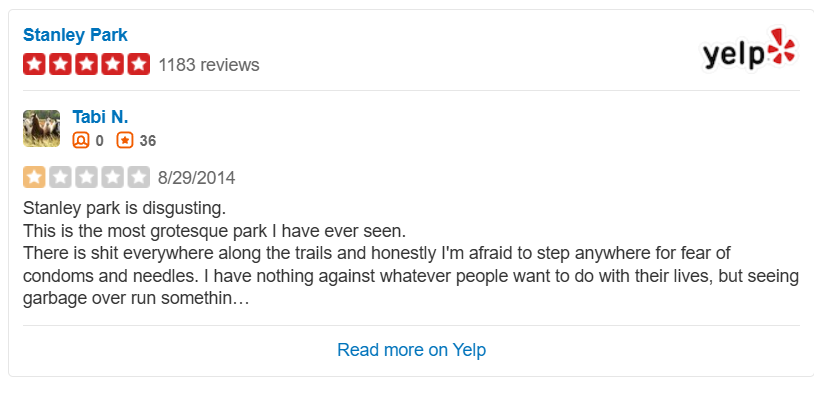Click the orange friends icon
The width and height of the screenshot is (821, 393).
81,140
